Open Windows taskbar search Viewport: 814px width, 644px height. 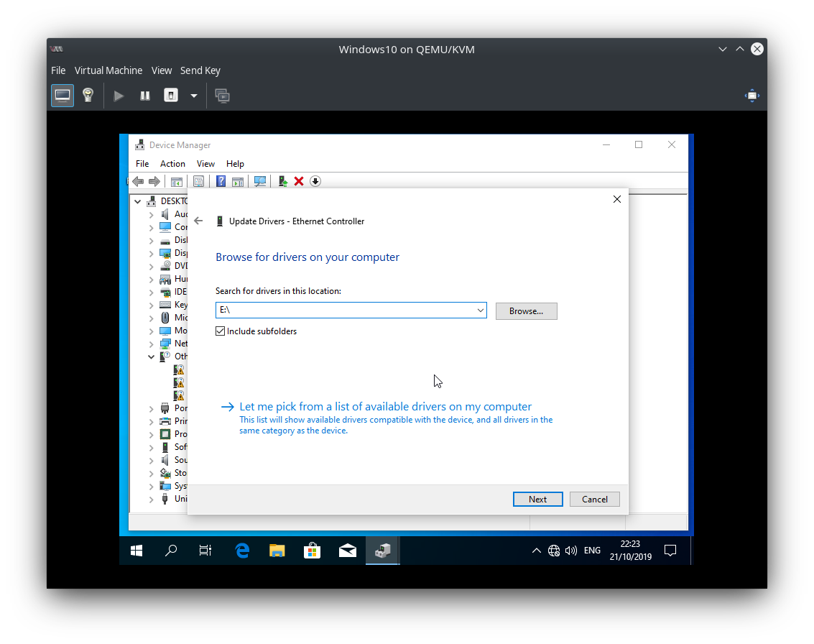pos(171,551)
